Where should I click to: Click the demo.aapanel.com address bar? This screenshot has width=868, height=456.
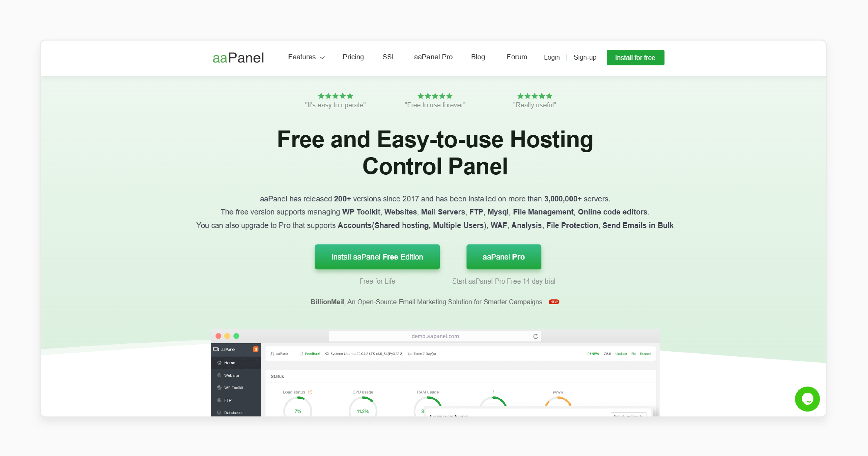coord(433,336)
